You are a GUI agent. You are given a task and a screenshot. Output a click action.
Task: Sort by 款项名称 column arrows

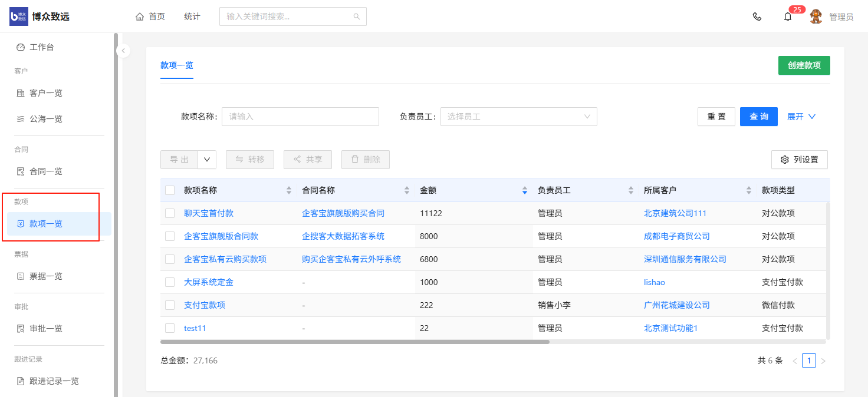pyautogui.click(x=289, y=190)
